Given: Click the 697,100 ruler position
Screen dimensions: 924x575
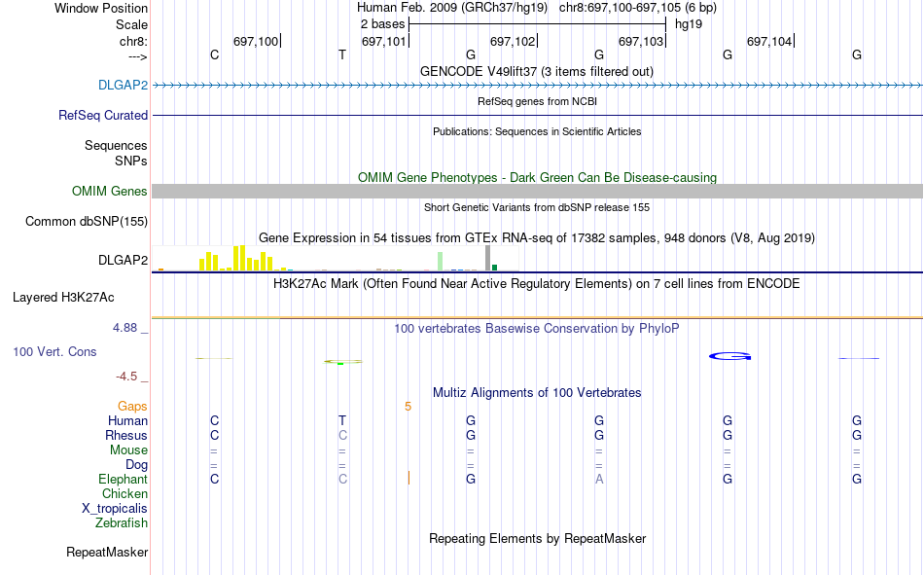Looking at the screenshot, I should pos(256,41).
